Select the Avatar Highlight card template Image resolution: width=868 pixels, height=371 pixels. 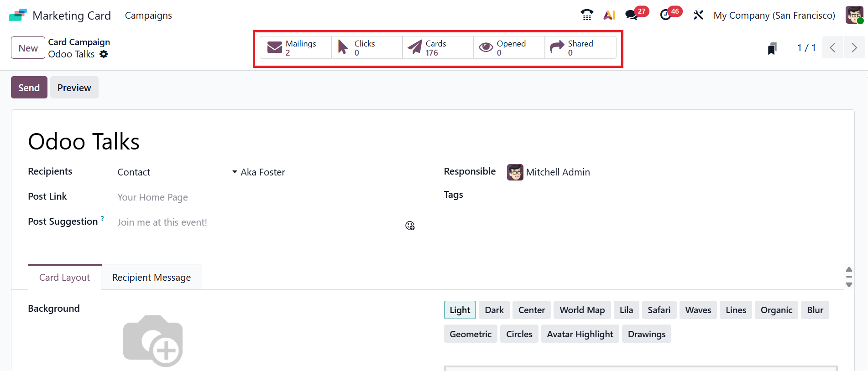click(x=580, y=334)
